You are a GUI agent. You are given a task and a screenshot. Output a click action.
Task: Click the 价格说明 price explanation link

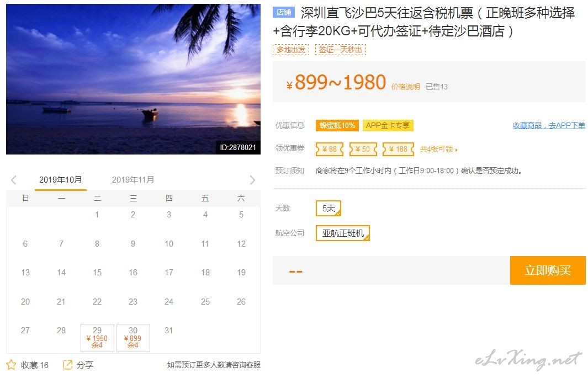point(405,87)
